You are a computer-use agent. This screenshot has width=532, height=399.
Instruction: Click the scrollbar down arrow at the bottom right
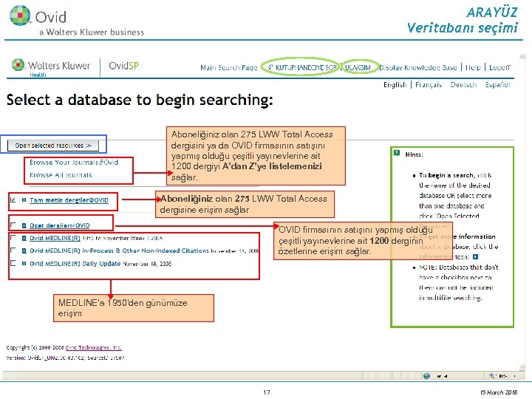[x=522, y=367]
